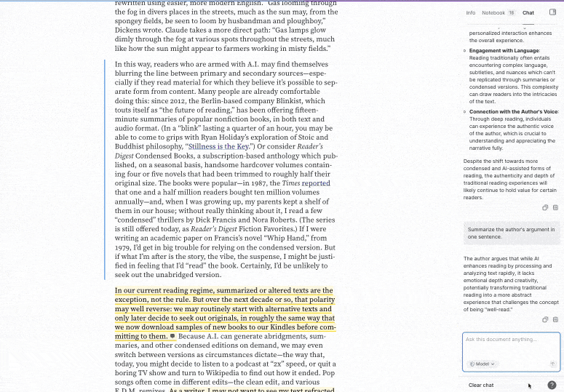Collapse the right sidebar panel icon
Image resolution: width=564 pixels, height=392 pixels.
(552, 12)
